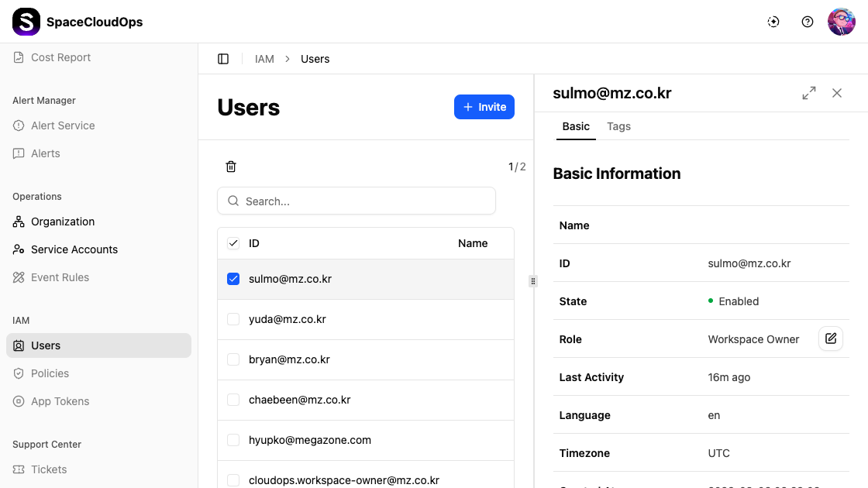Expand the user detail panel fullscreen
Screen dimensions: 868x488
coord(809,93)
